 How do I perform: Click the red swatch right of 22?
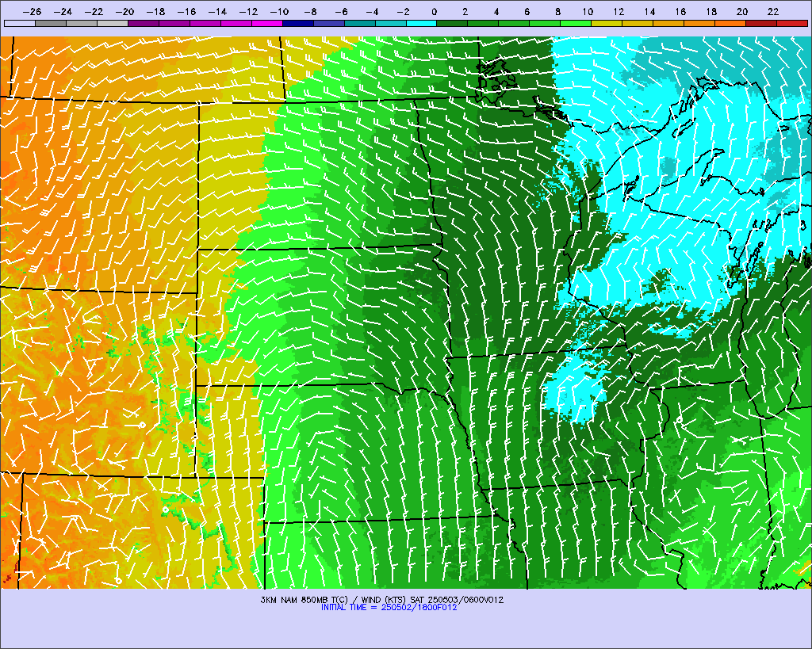tap(792, 23)
